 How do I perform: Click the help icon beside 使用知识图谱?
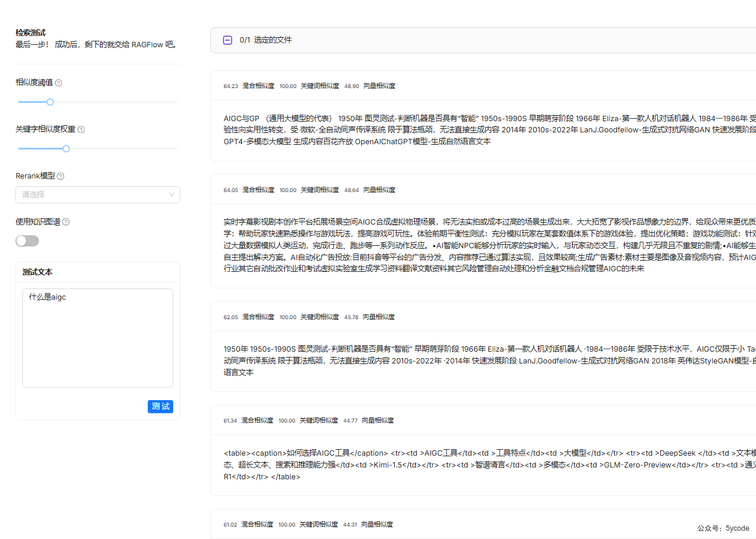[x=66, y=222]
